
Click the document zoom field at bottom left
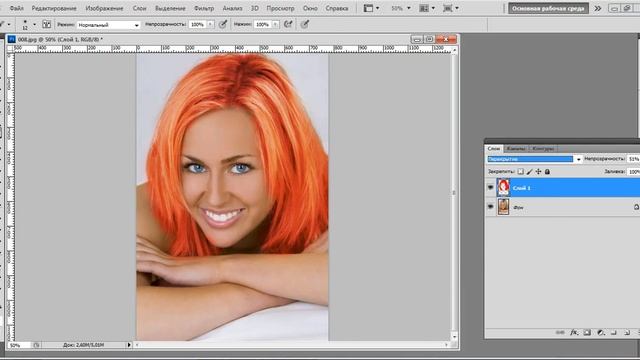point(18,345)
